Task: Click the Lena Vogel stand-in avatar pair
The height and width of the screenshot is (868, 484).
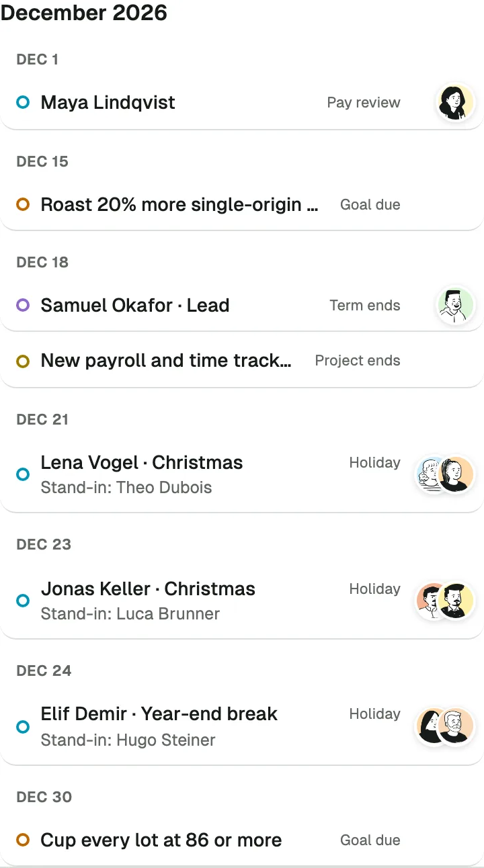Action: pos(445,474)
